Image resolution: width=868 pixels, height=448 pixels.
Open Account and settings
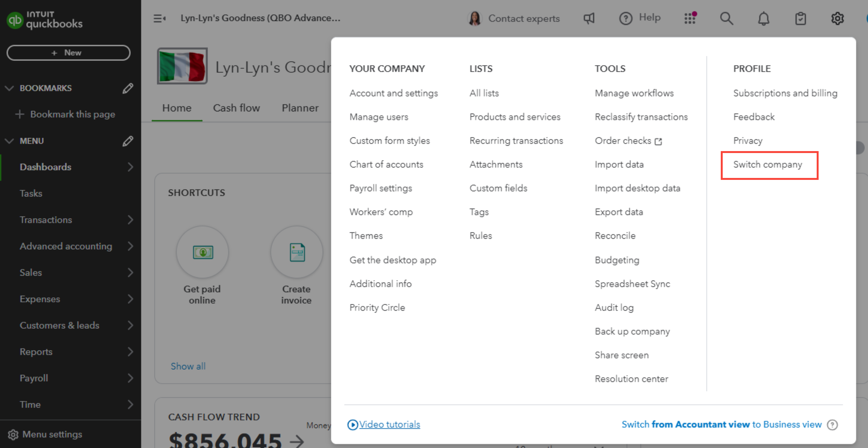pyautogui.click(x=393, y=93)
